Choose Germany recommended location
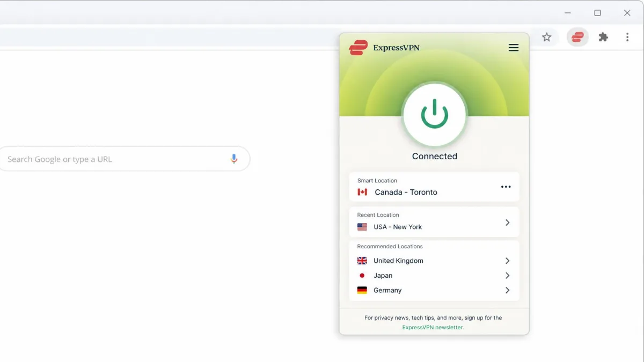This screenshot has width=644, height=362. (x=434, y=290)
